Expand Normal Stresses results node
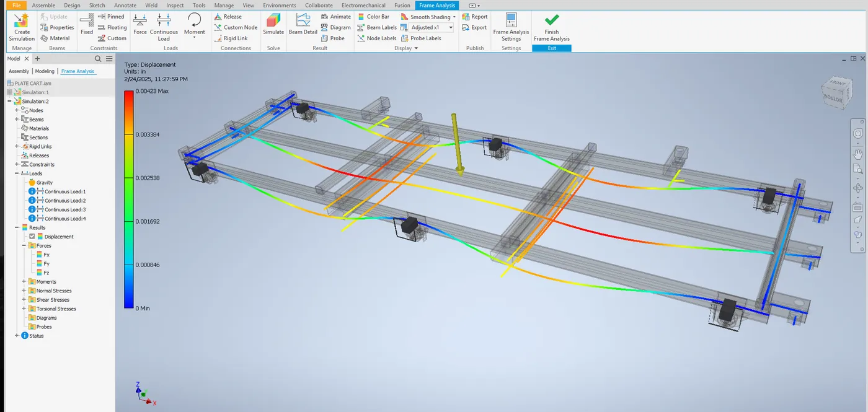Image resolution: width=868 pixels, height=412 pixels. pos(24,291)
